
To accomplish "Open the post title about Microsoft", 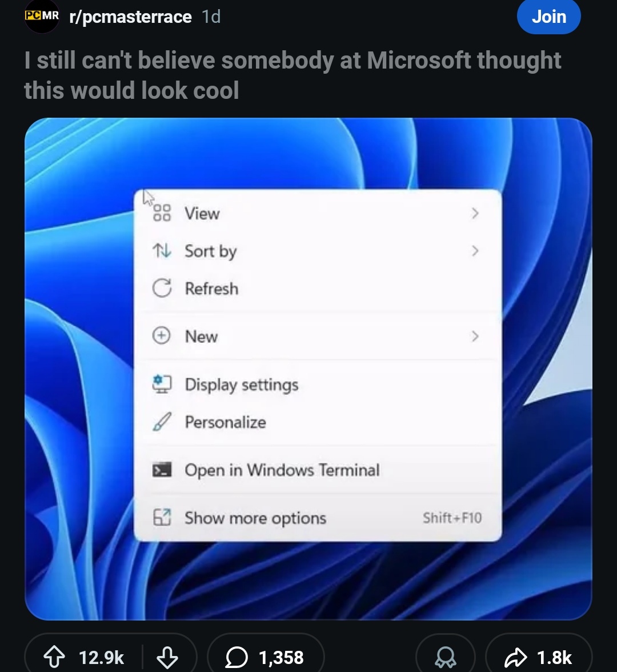I will pyautogui.click(x=293, y=75).
